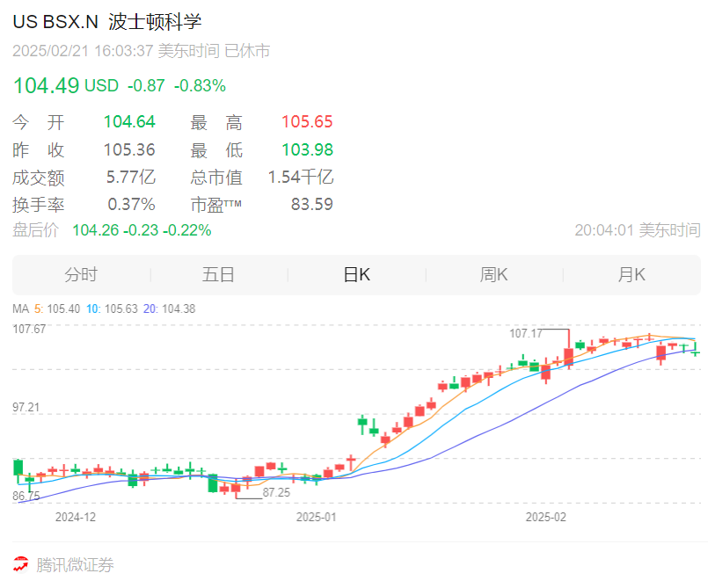Click the 总市值 label
Screen dimensions: 708x588
[x=216, y=178]
